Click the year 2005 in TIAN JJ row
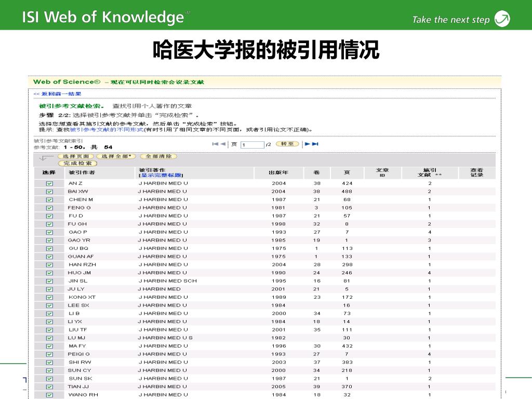The height and width of the screenshot is (399, 532). [278, 387]
